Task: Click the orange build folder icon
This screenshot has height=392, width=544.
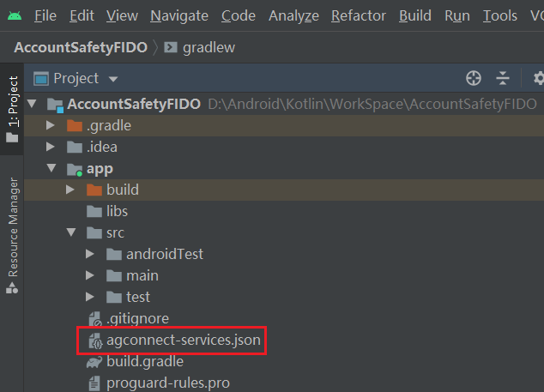Action: pos(94,190)
